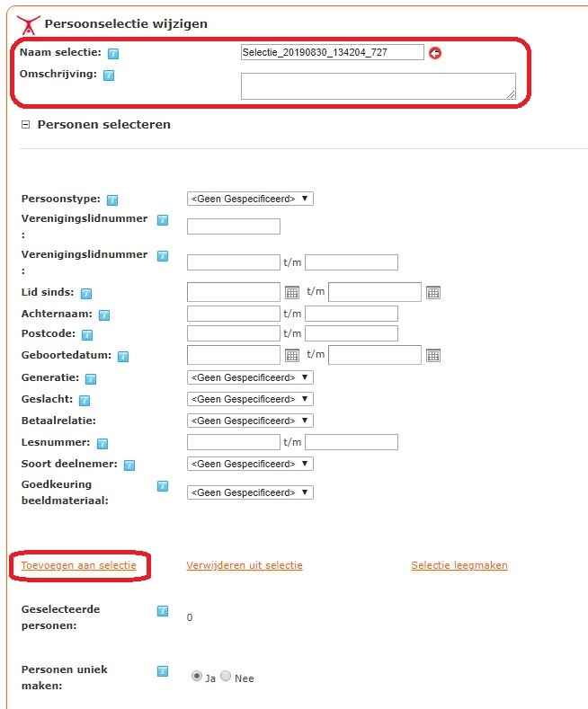Click Selectie leegmaken link

click(459, 565)
